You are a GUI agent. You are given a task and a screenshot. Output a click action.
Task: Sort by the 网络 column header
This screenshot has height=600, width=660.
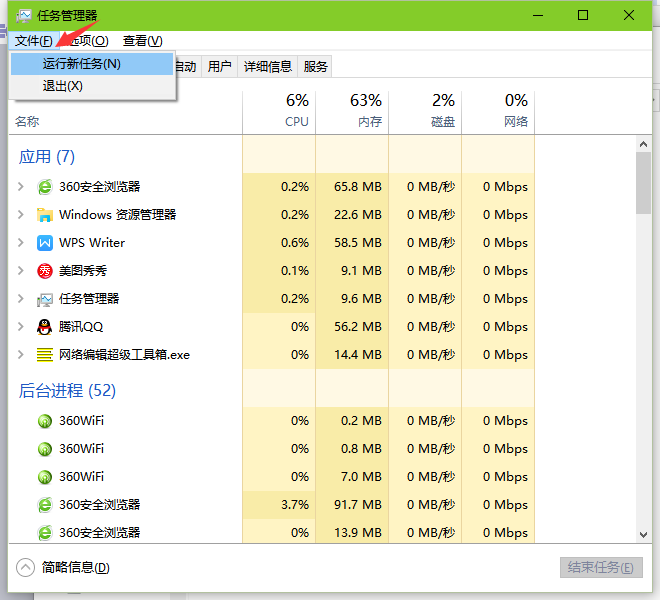(498, 110)
